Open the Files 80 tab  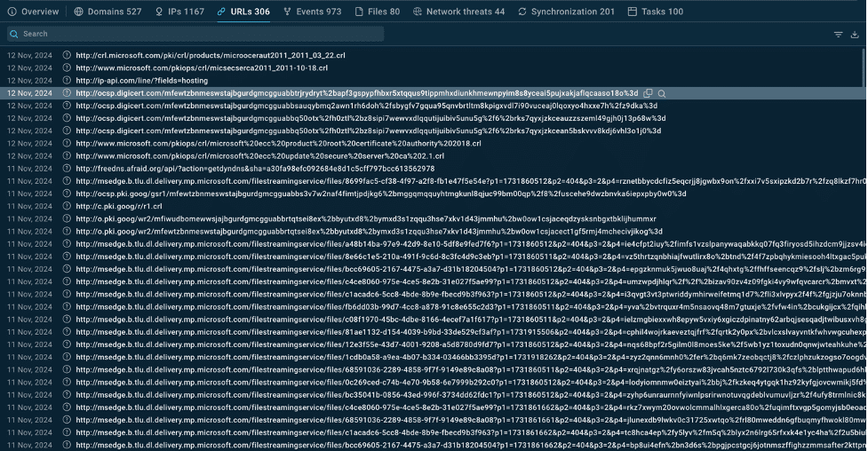[377, 12]
